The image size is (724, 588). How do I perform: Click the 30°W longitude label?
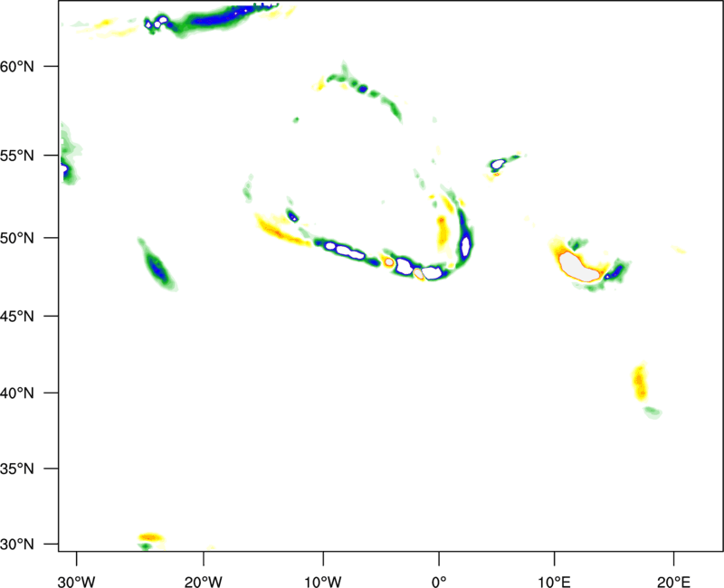(x=77, y=582)
